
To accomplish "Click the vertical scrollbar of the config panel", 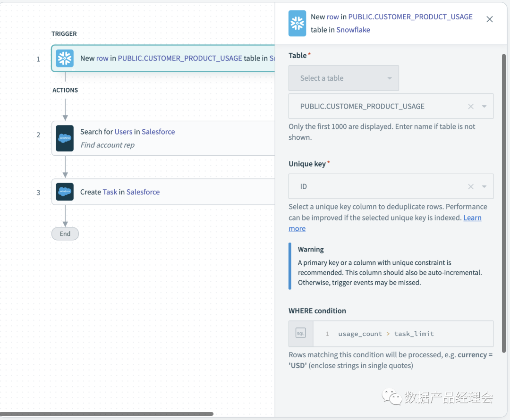I will tap(504, 203).
